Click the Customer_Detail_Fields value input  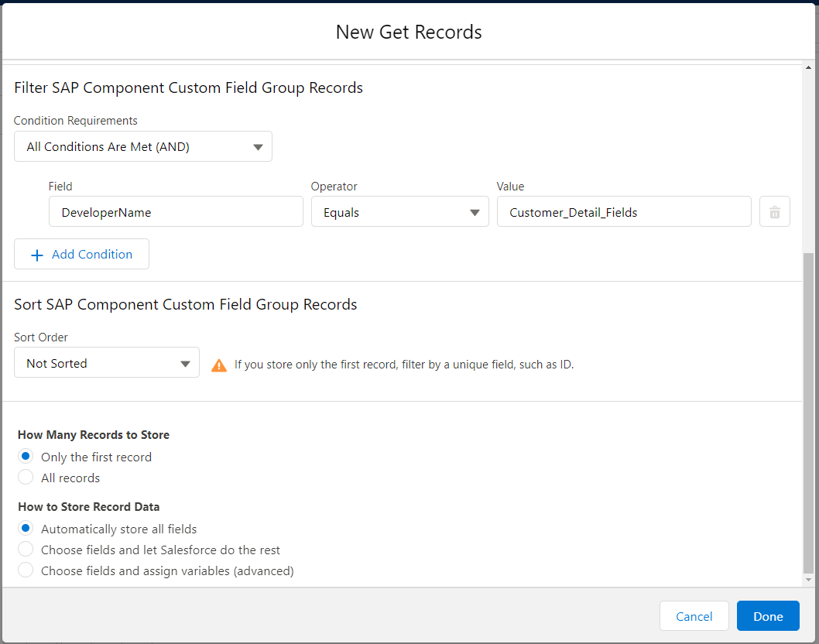tap(624, 212)
